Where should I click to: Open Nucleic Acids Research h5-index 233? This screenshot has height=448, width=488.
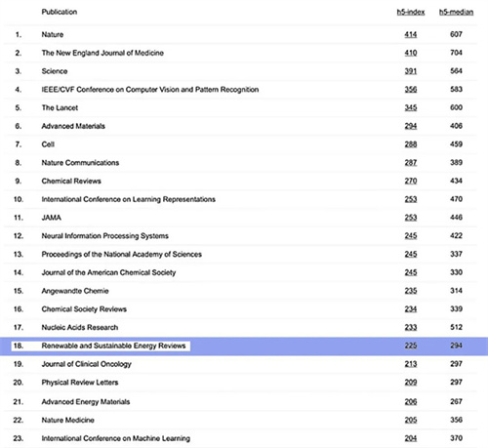tap(411, 327)
